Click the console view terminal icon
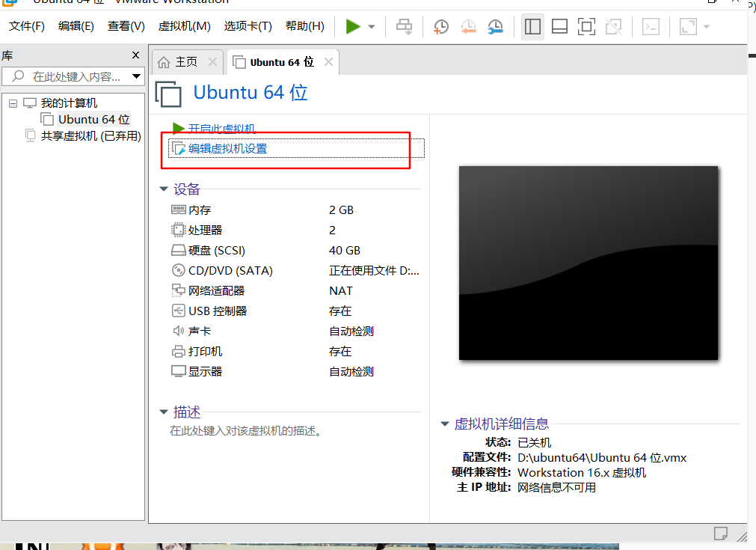Viewport: 756px width, 550px height. point(651,26)
